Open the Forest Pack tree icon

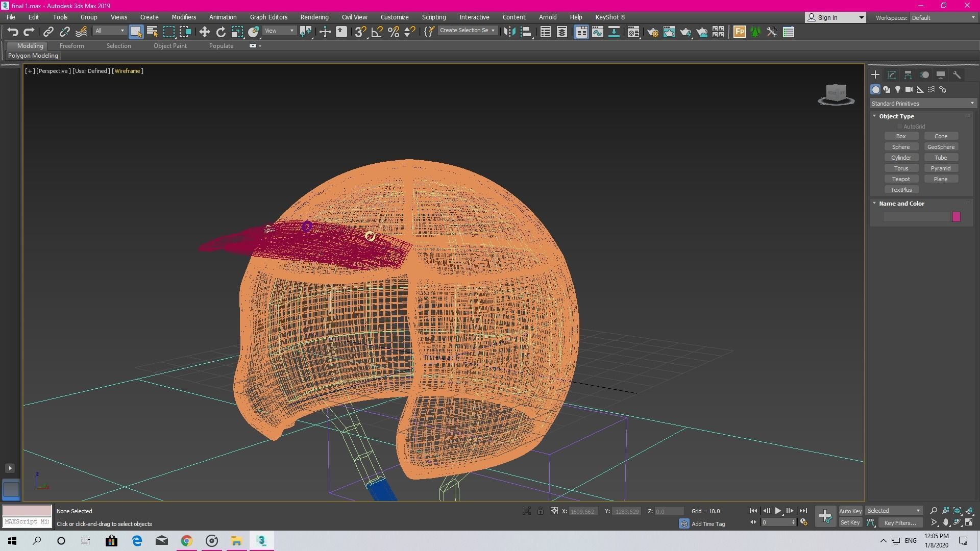pyautogui.click(x=755, y=32)
